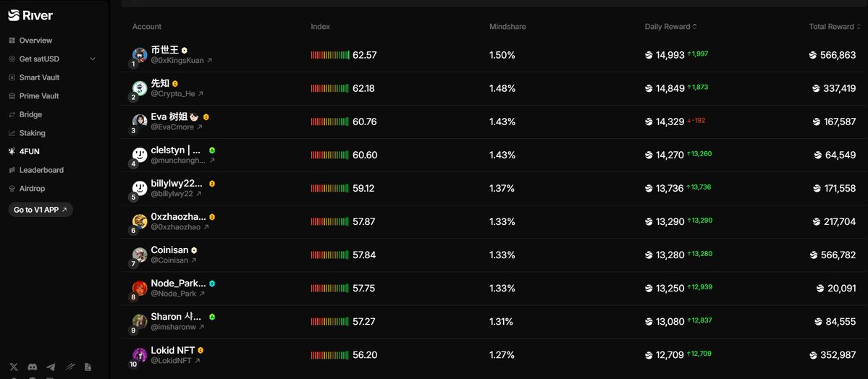Click the purple avatar of Lokid NFT
868x379 pixels.
(140, 354)
